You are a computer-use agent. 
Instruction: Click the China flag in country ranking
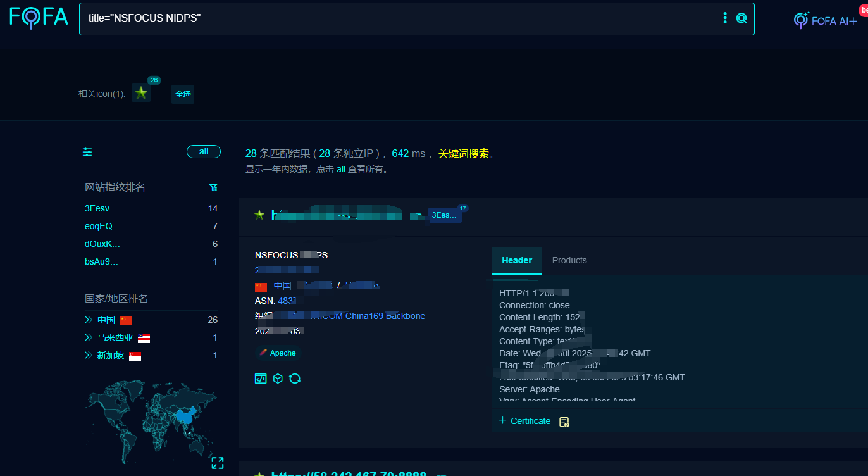[126, 321]
